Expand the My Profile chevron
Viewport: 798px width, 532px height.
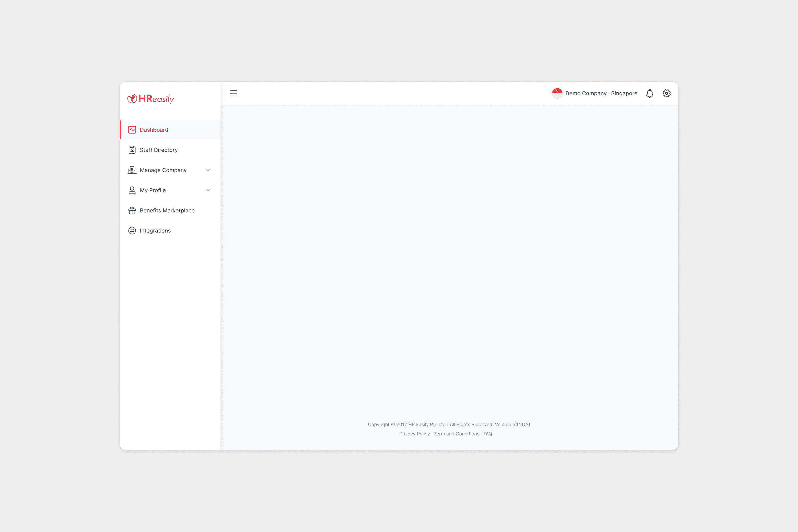tap(208, 190)
